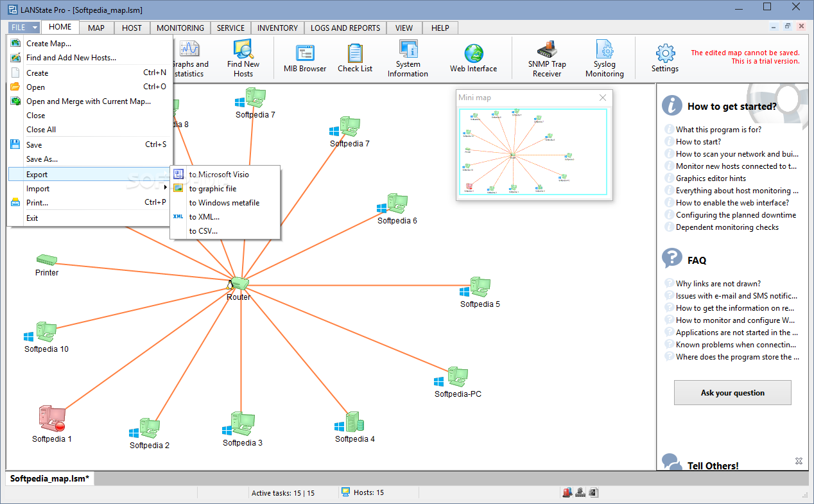Screen dimensions: 814x504
Task: Open the Find New Hosts tool icon
Action: pos(243,49)
